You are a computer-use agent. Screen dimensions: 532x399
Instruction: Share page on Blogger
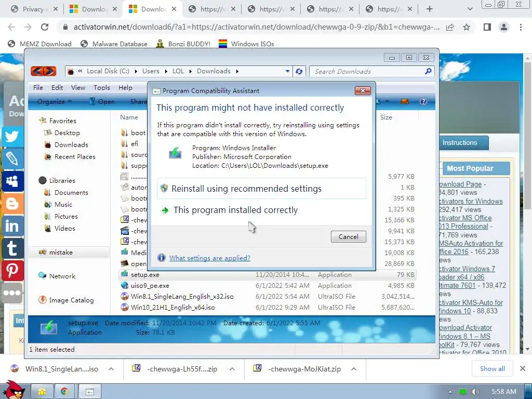12,204
